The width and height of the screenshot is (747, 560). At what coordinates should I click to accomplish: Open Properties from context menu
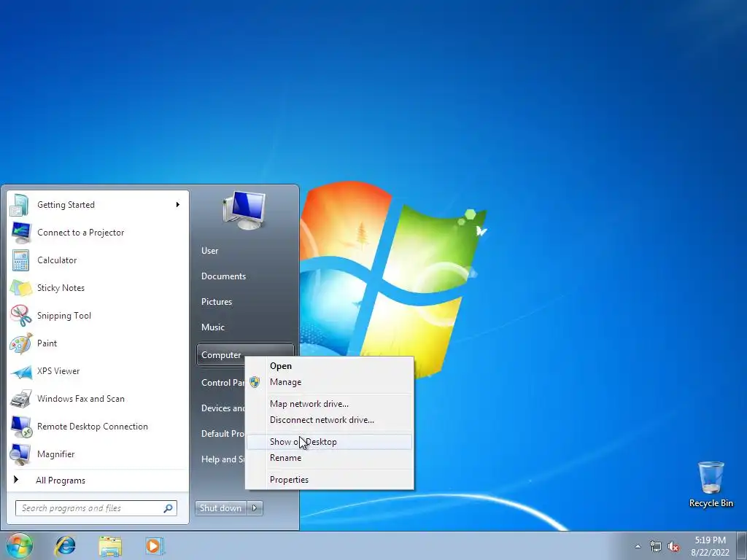[330, 480]
